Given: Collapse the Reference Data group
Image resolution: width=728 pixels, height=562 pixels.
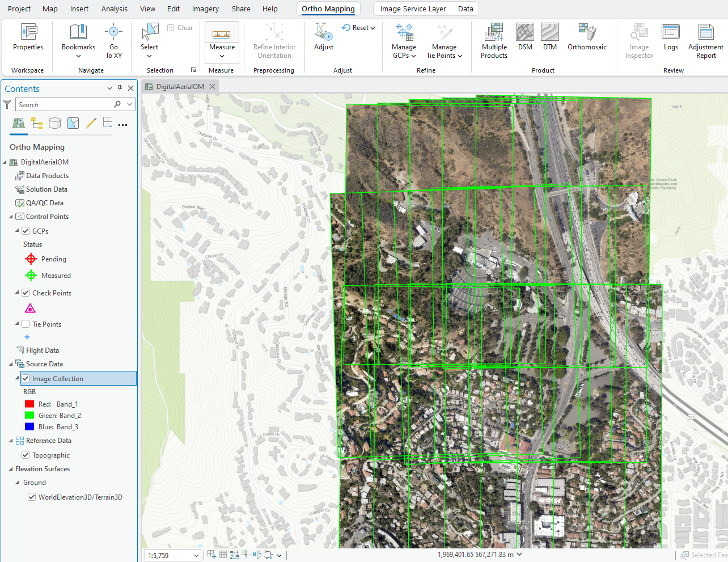Looking at the screenshot, I should pyautogui.click(x=11, y=441).
